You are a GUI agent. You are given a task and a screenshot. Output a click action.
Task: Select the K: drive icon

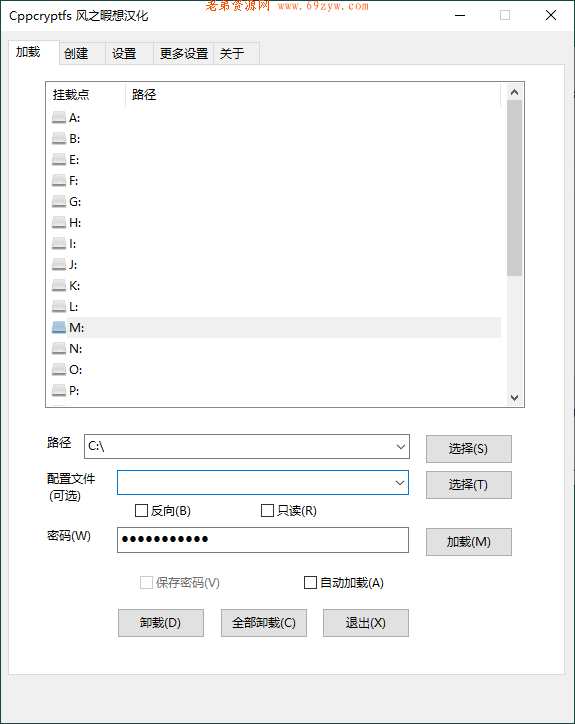pyautogui.click(x=59, y=286)
